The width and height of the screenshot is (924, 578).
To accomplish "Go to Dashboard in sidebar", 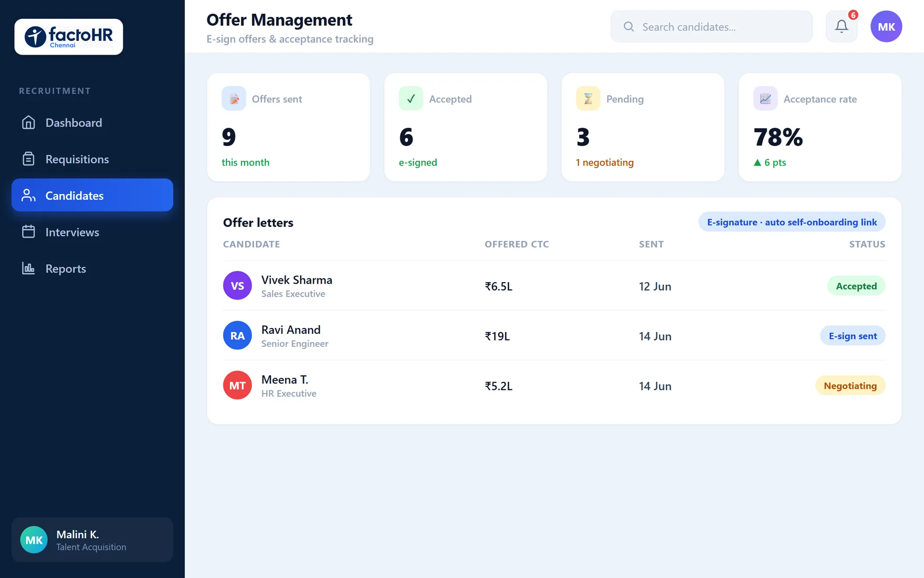I will coord(92,122).
